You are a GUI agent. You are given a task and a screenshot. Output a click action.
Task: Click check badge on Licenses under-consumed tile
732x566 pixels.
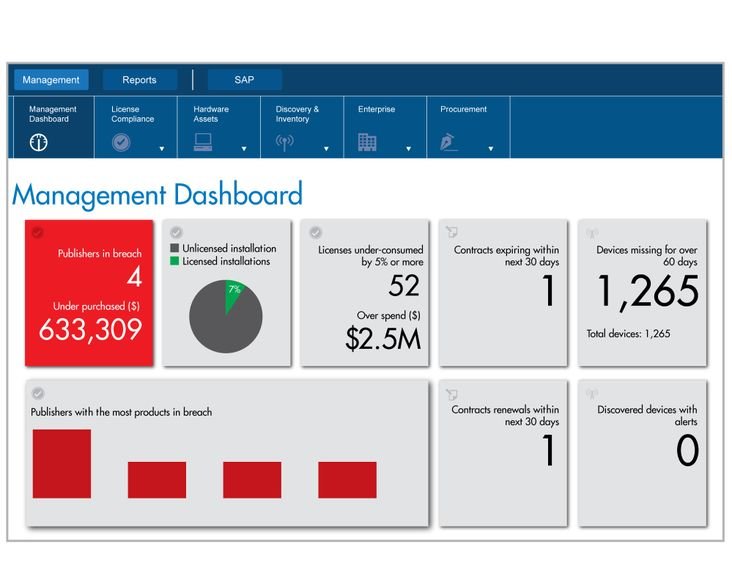315,232
